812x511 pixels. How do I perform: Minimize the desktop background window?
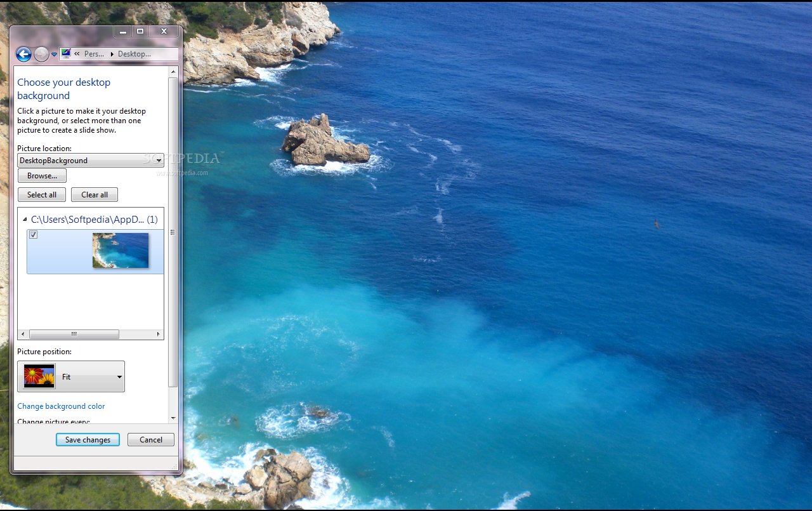pos(122,31)
